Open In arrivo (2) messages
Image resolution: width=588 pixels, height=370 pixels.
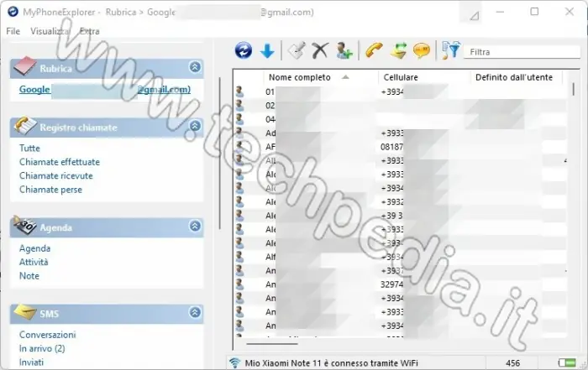[42, 348]
